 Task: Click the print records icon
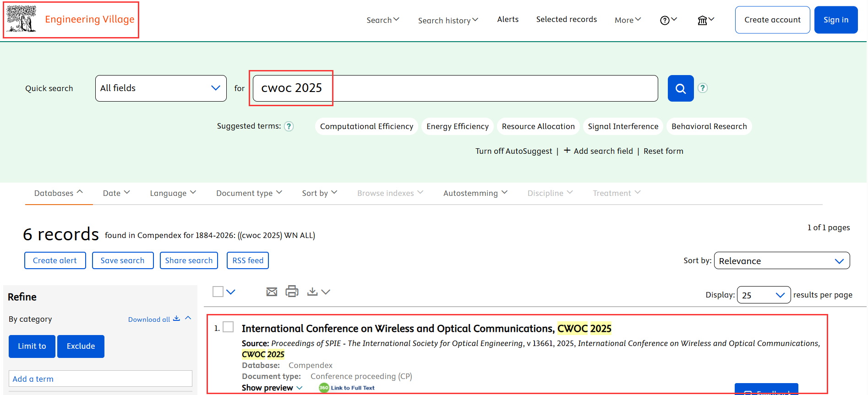point(292,292)
